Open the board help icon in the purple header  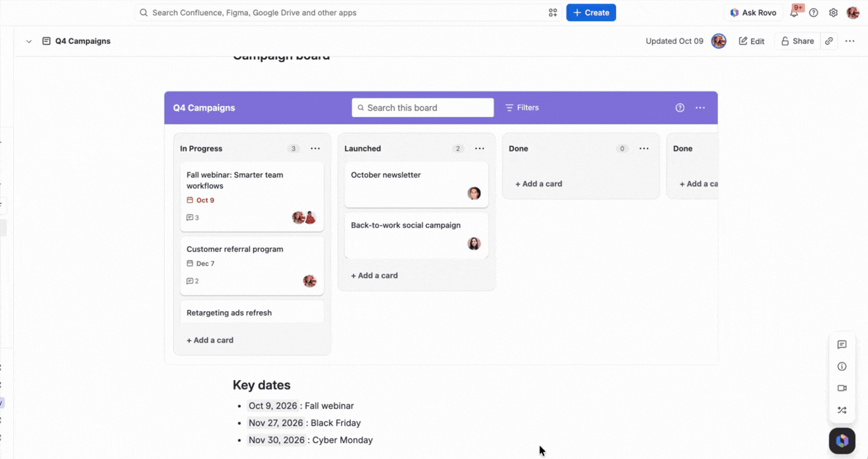(x=680, y=108)
